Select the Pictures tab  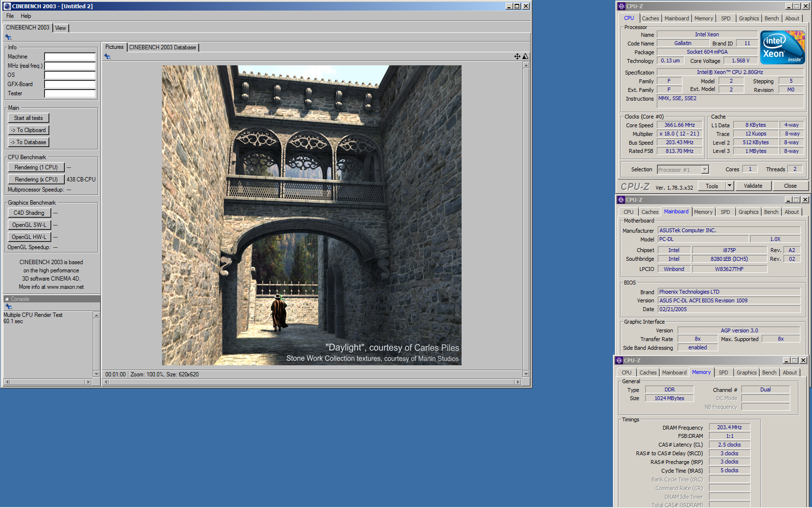(115, 47)
